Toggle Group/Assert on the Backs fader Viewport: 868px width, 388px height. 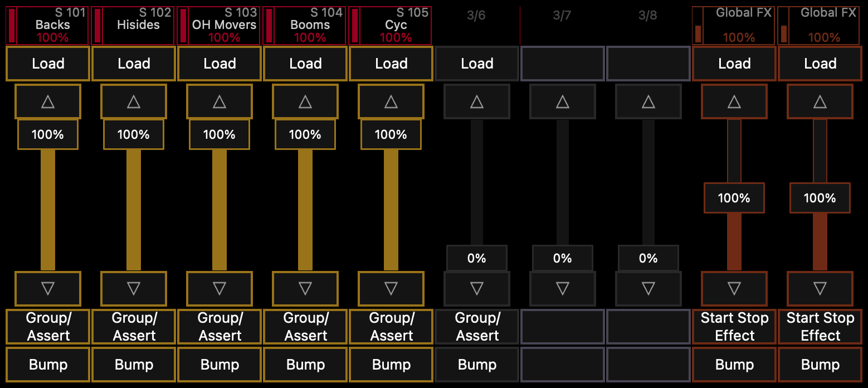[47, 326]
